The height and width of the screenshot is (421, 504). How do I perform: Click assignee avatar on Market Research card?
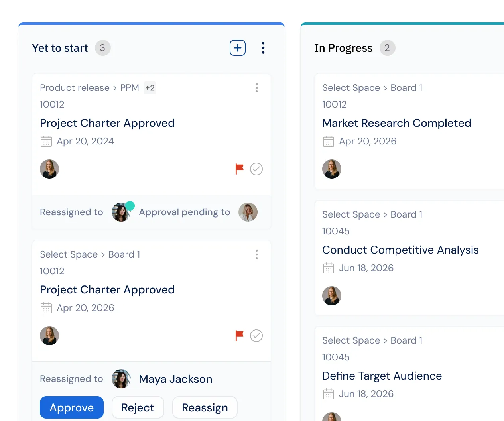click(332, 169)
